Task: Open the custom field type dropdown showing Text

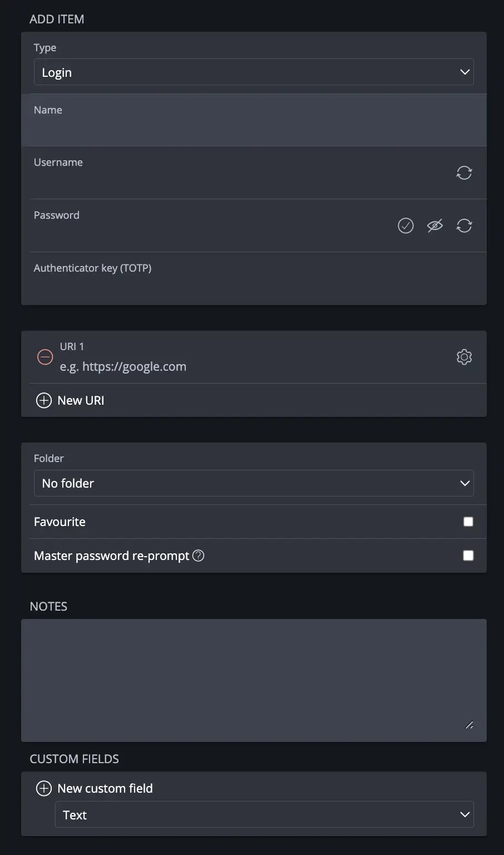Action: pos(264,814)
